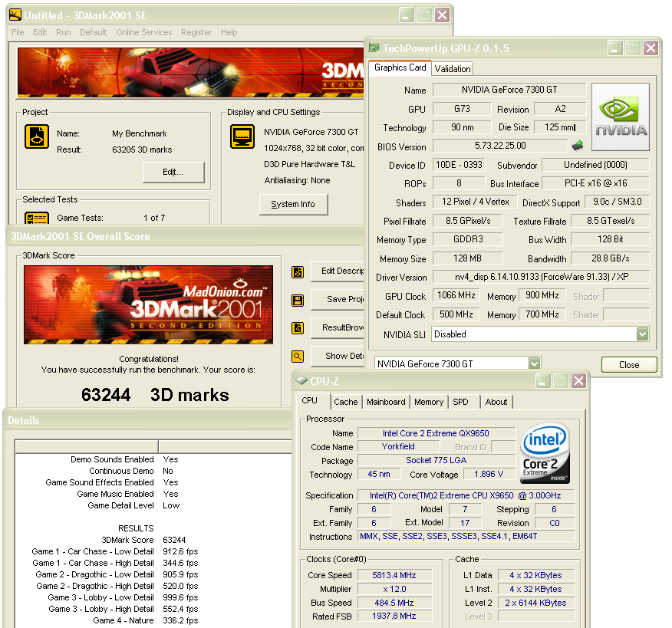
Task: Click the Edit Description button
Action: (x=338, y=271)
